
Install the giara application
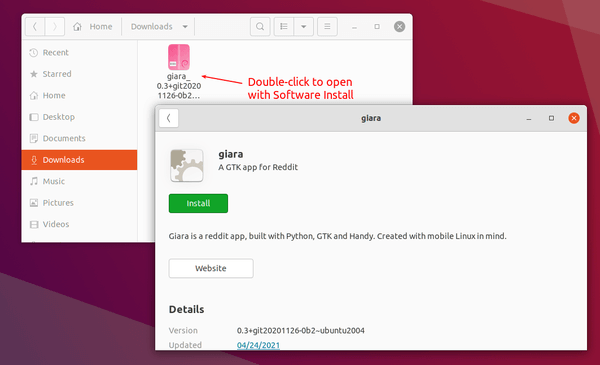click(198, 203)
